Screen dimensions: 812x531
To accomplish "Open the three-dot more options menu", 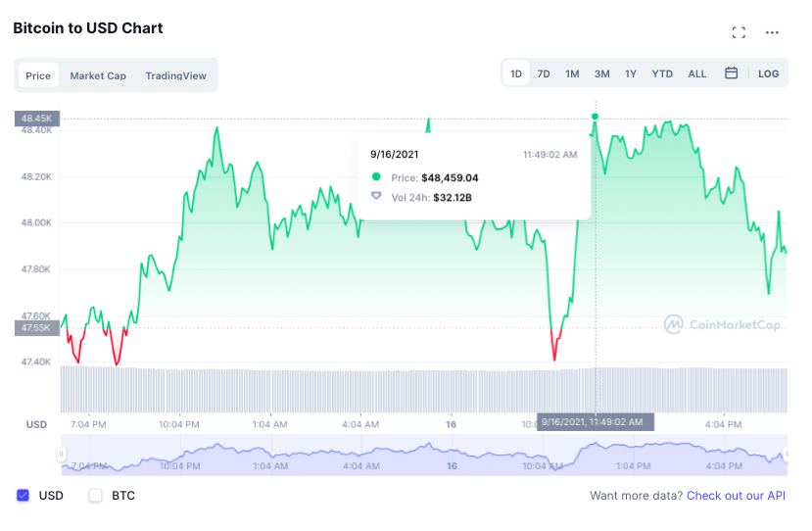I will point(772,32).
